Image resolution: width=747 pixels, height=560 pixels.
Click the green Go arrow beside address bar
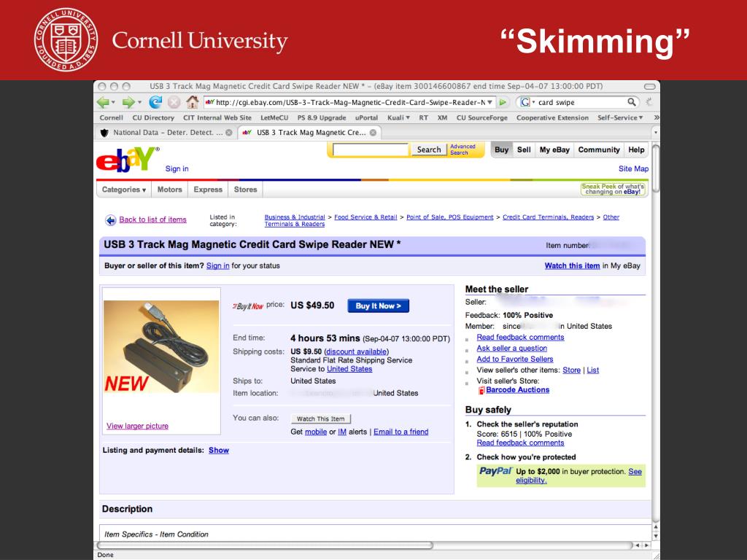click(503, 102)
